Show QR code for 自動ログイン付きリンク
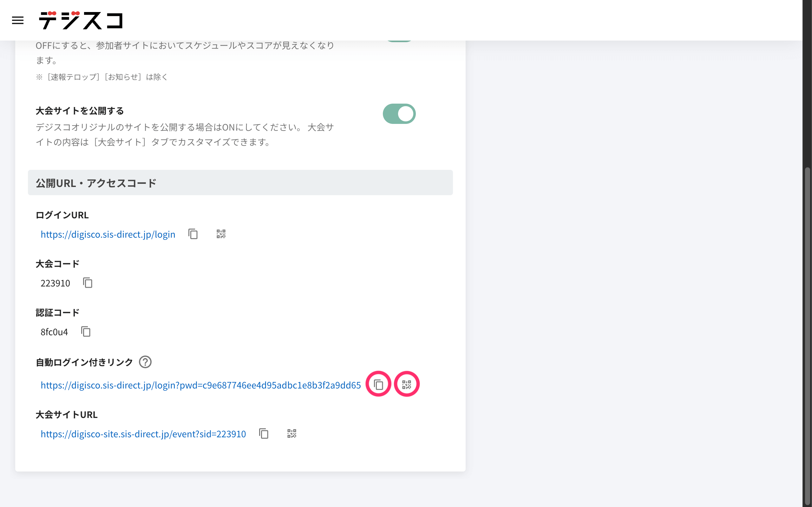The height and width of the screenshot is (507, 812). (x=406, y=384)
